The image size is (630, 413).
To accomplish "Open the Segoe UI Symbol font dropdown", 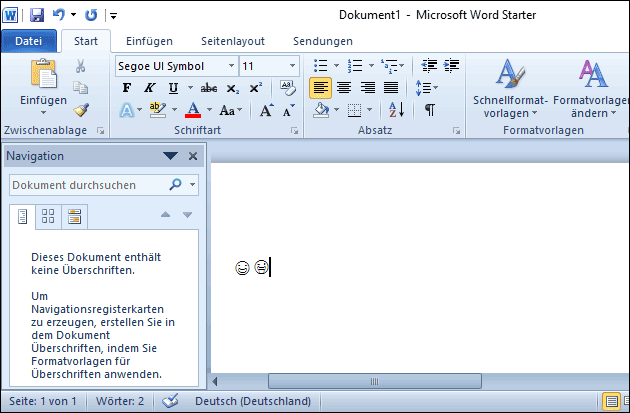I will pyautogui.click(x=231, y=66).
